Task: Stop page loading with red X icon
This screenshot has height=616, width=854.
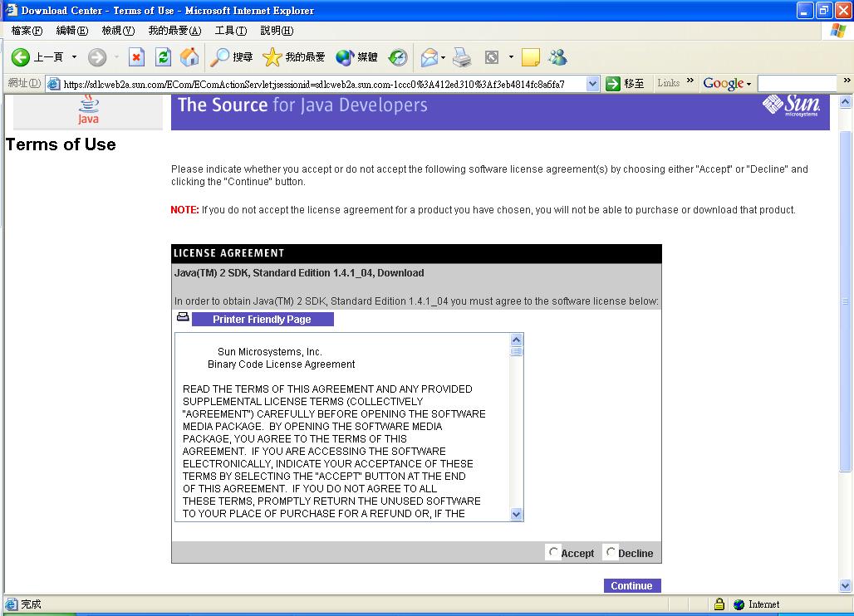Action: pyautogui.click(x=137, y=57)
